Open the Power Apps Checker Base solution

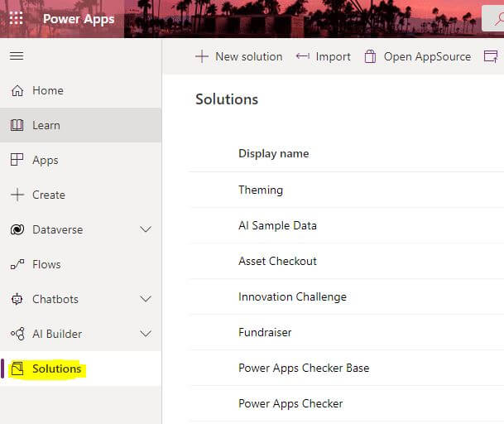pyautogui.click(x=304, y=368)
